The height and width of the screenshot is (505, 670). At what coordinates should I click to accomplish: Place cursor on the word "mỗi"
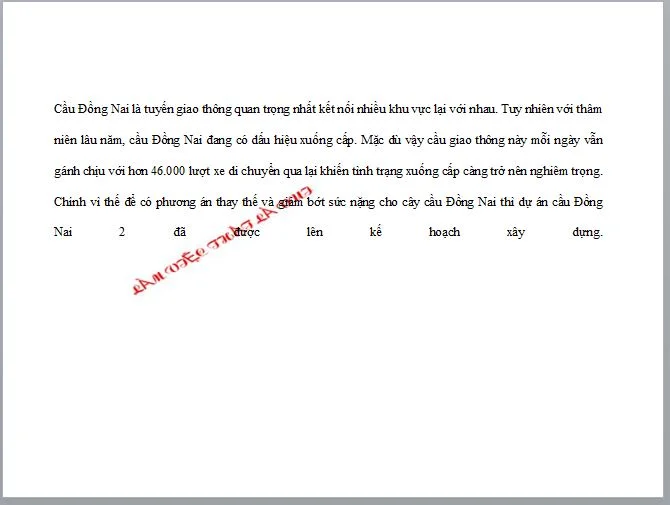coord(540,140)
